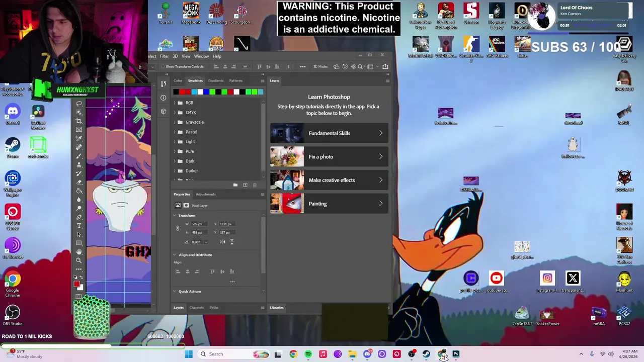Open the Libraries panel
The width and height of the screenshot is (644, 362).
tap(277, 308)
